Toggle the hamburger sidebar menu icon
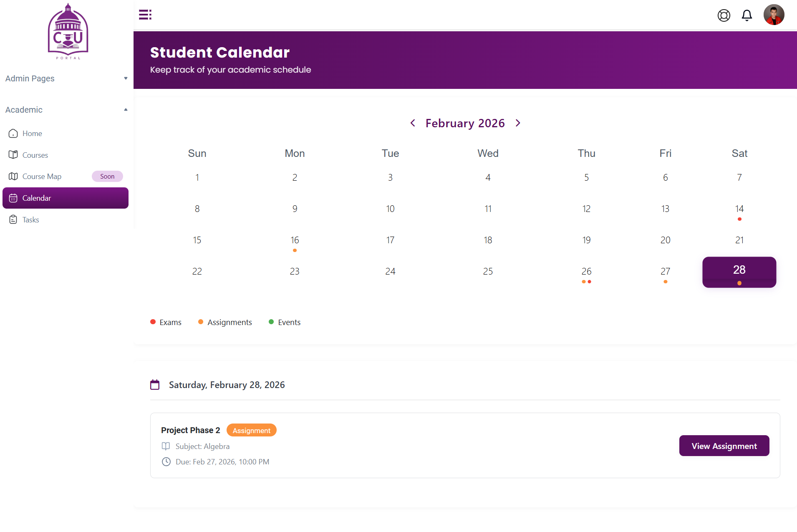The width and height of the screenshot is (797, 532). click(145, 15)
